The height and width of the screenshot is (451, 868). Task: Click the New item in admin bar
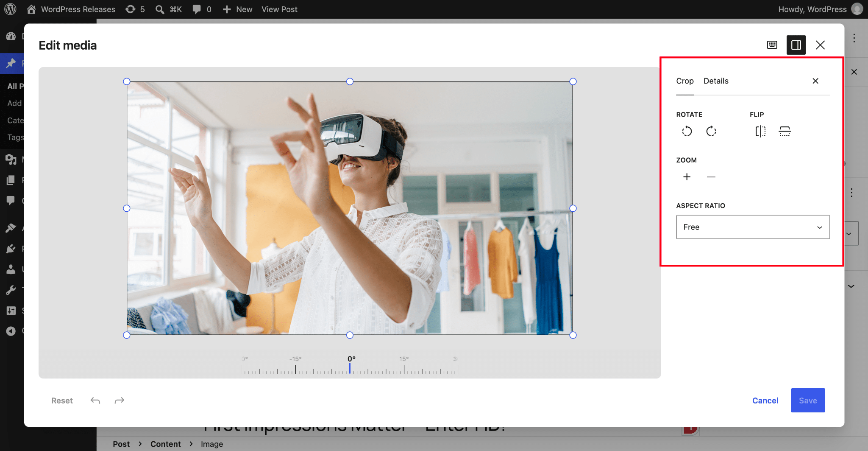[237, 9]
